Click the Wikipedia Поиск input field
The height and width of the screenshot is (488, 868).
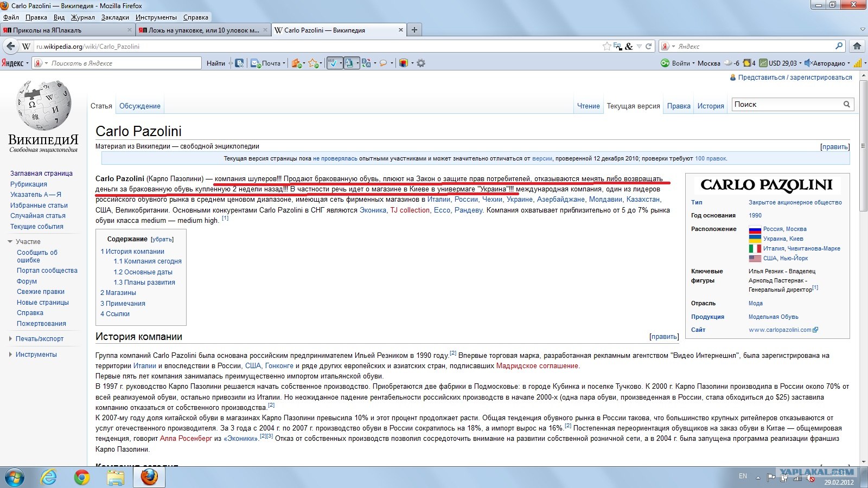click(x=787, y=104)
